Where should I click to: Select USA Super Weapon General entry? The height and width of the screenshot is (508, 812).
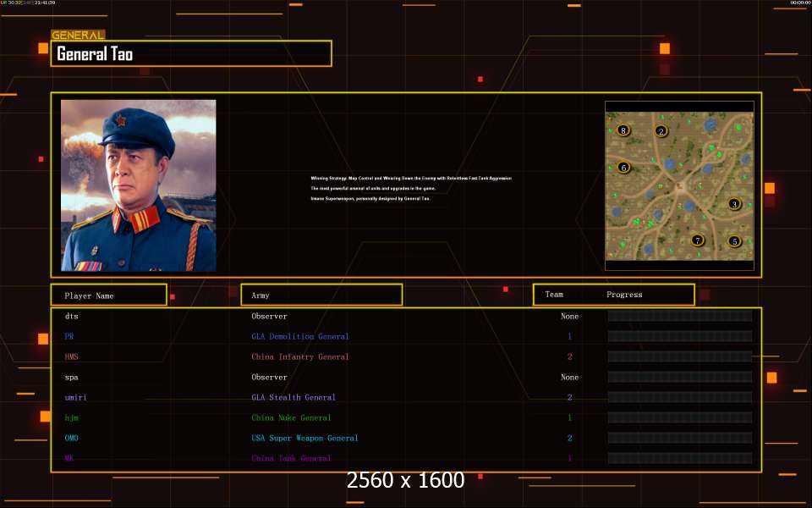[304, 438]
